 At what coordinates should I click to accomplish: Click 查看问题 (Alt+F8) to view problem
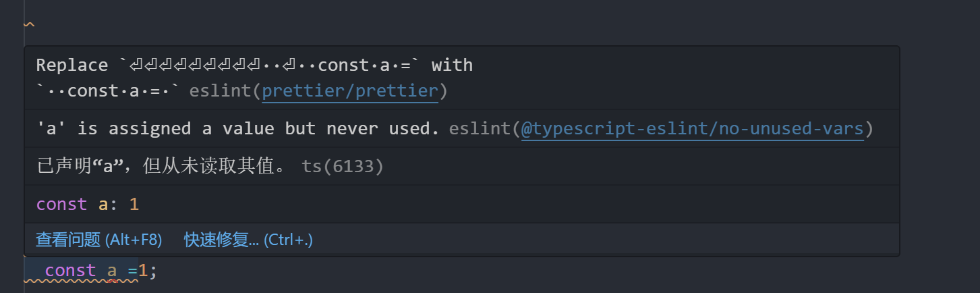tap(98, 240)
